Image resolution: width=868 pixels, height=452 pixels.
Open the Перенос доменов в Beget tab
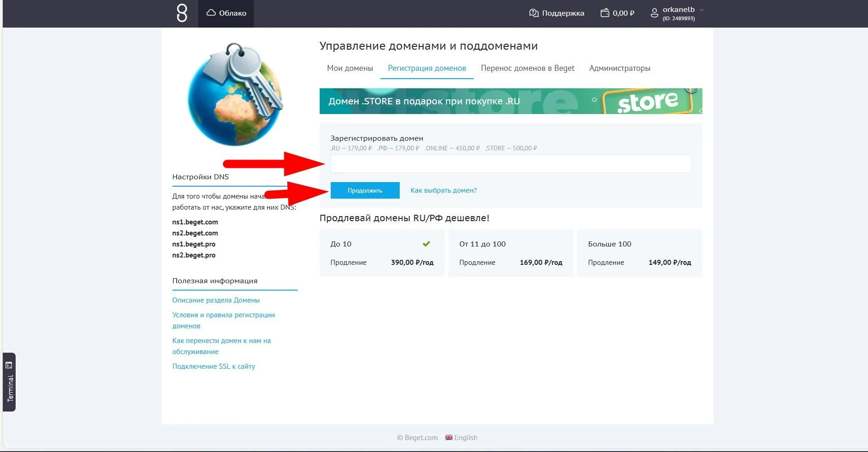coord(527,68)
